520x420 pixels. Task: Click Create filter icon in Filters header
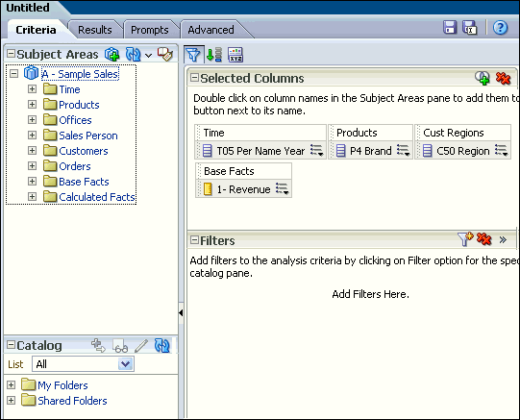[465, 239]
